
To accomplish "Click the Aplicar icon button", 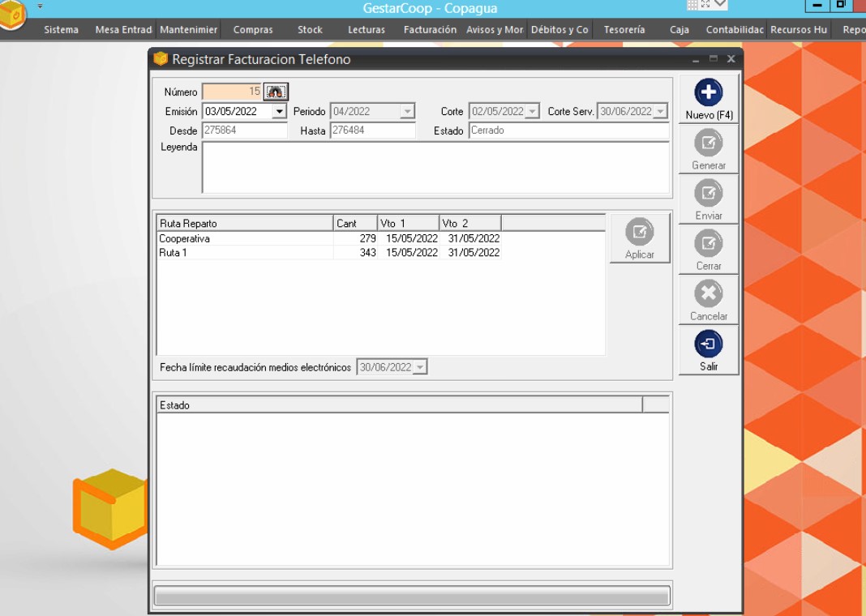I will click(639, 233).
